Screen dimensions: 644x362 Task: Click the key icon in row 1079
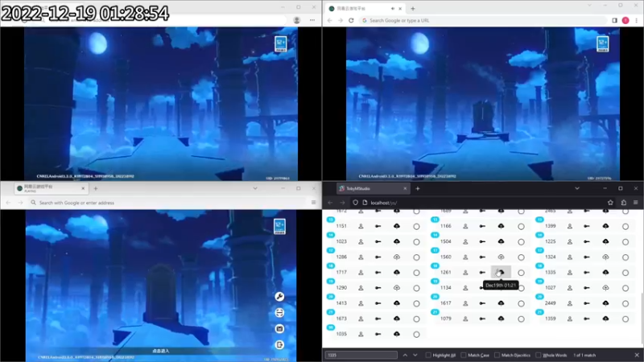click(482, 319)
